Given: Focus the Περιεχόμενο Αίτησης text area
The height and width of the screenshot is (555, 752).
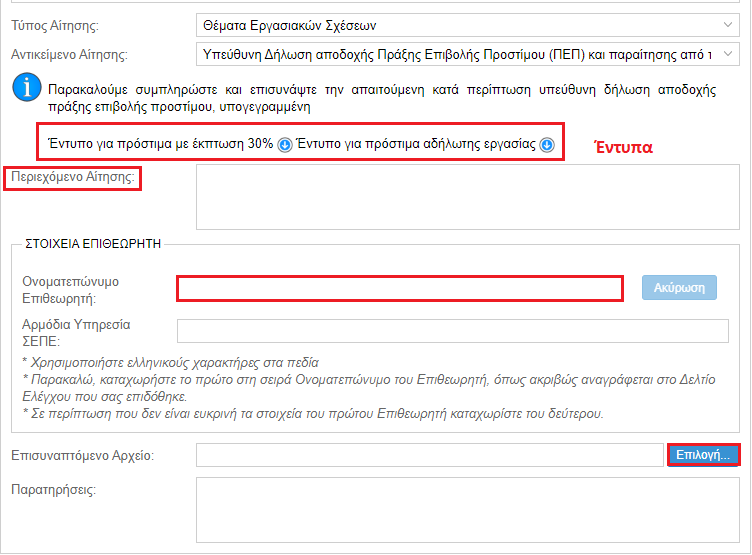Looking at the screenshot, I should [x=468, y=197].
